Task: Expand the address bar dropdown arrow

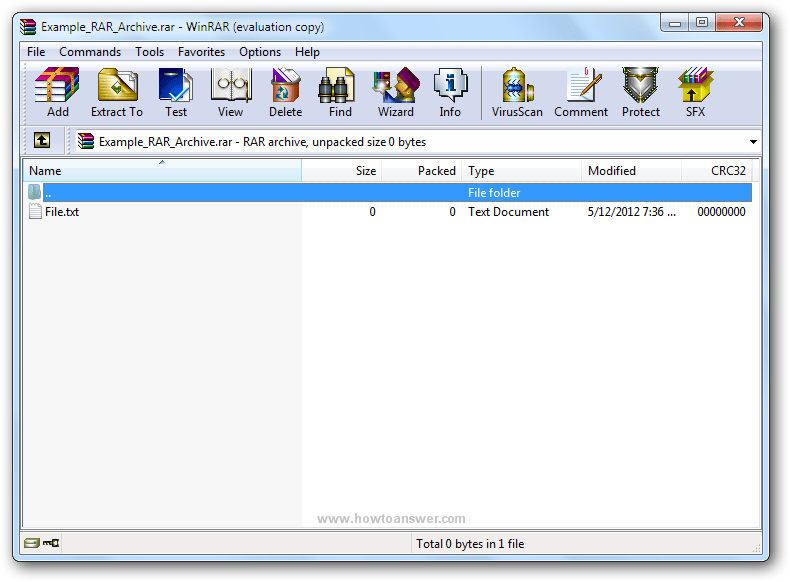Action: pyautogui.click(x=753, y=142)
